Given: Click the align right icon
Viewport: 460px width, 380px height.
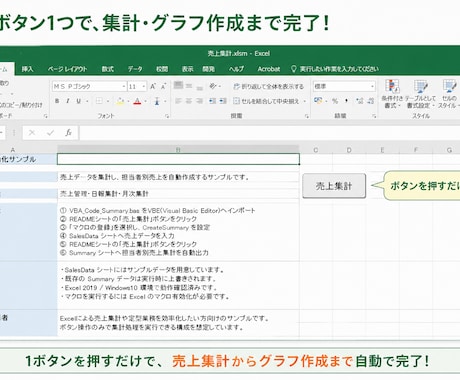Looking at the screenshot, I should tap(200, 101).
